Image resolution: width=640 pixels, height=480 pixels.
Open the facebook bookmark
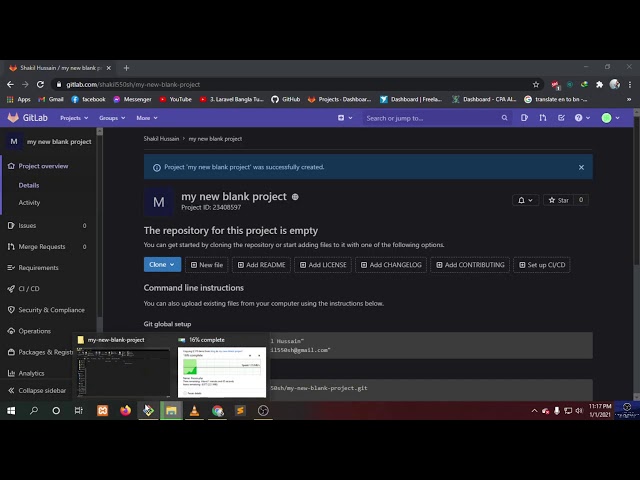coord(89,99)
